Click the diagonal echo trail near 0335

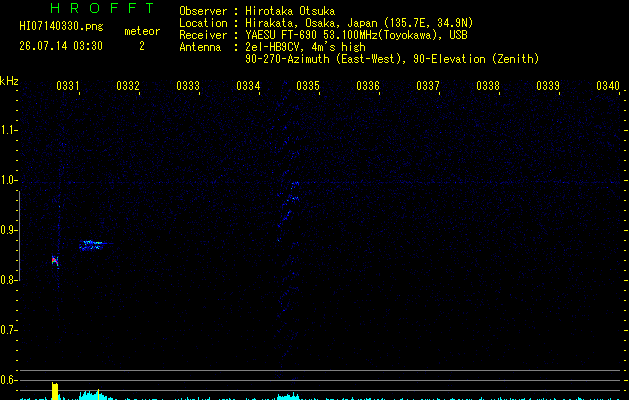pos(289,209)
